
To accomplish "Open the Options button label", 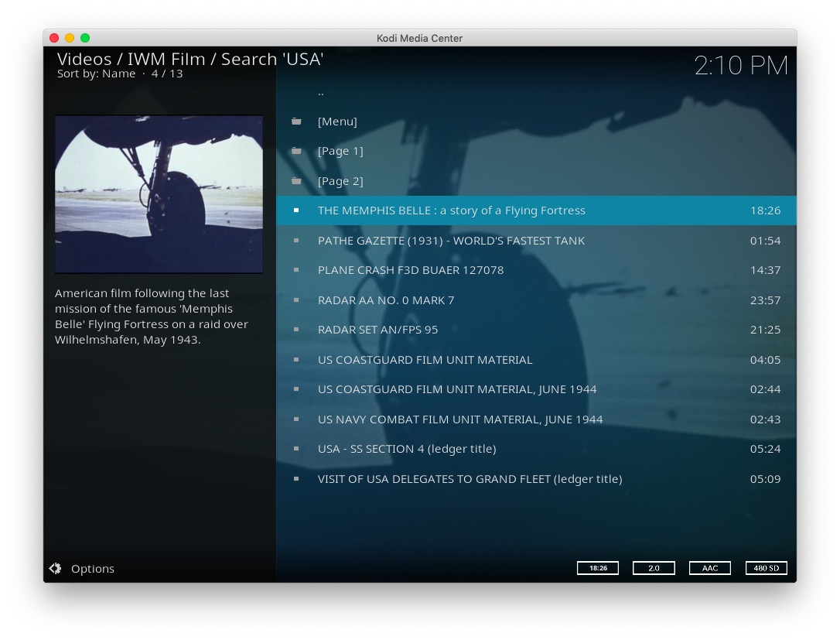I will tap(93, 569).
